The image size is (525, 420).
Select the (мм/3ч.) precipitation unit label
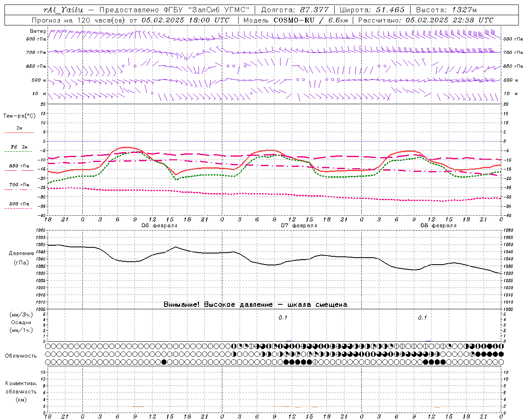[x=21, y=315]
